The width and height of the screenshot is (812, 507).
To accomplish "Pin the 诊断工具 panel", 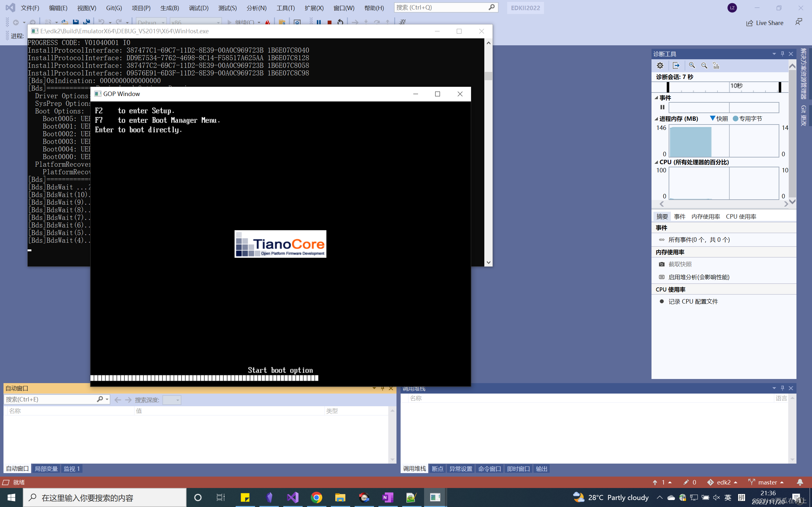I will 782,54.
